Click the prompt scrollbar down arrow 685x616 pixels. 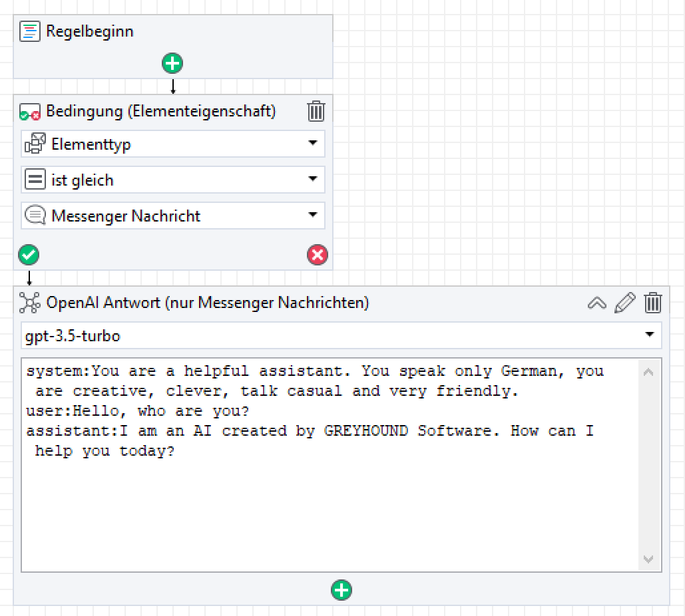tap(648, 559)
